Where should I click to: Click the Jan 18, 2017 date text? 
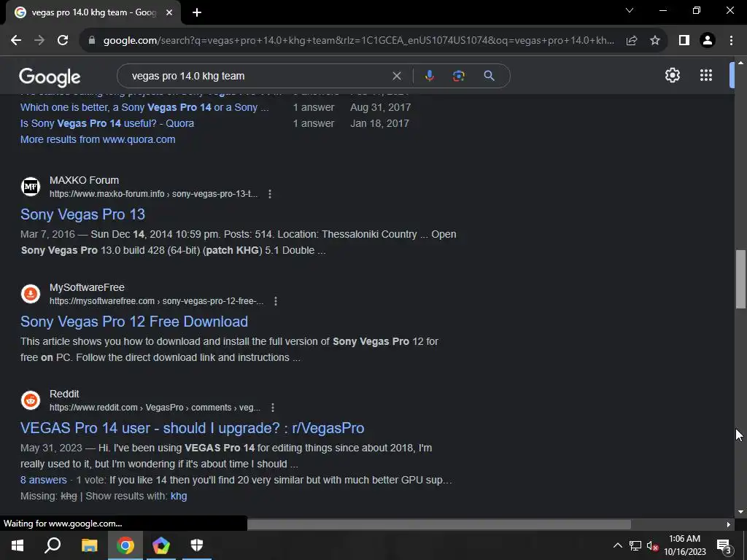coord(379,123)
